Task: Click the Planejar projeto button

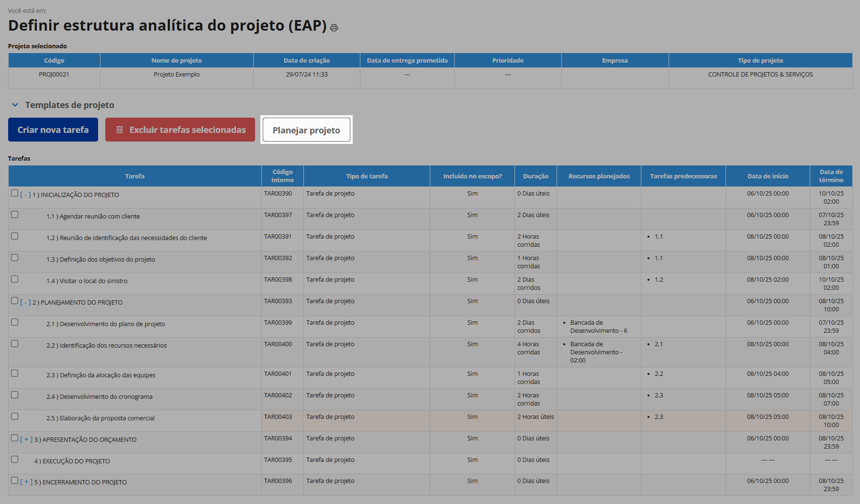Action: (306, 130)
